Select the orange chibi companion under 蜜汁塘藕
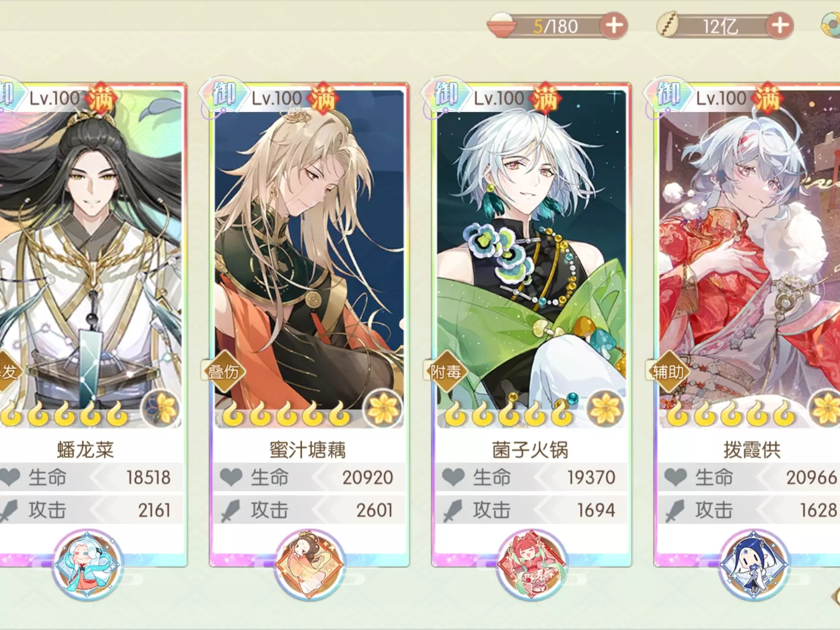The width and height of the screenshot is (840, 630). point(310,564)
